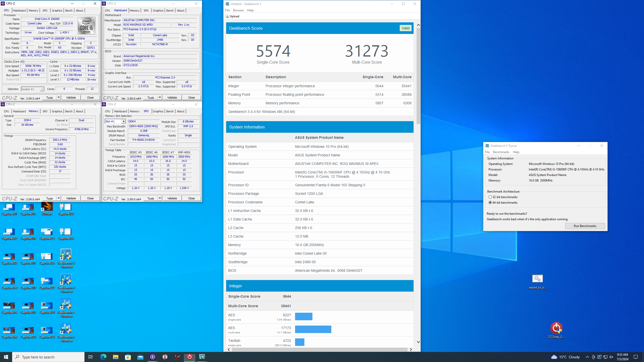Open Mail app from the taskbar
The height and width of the screenshot is (362, 644).
pos(140,357)
